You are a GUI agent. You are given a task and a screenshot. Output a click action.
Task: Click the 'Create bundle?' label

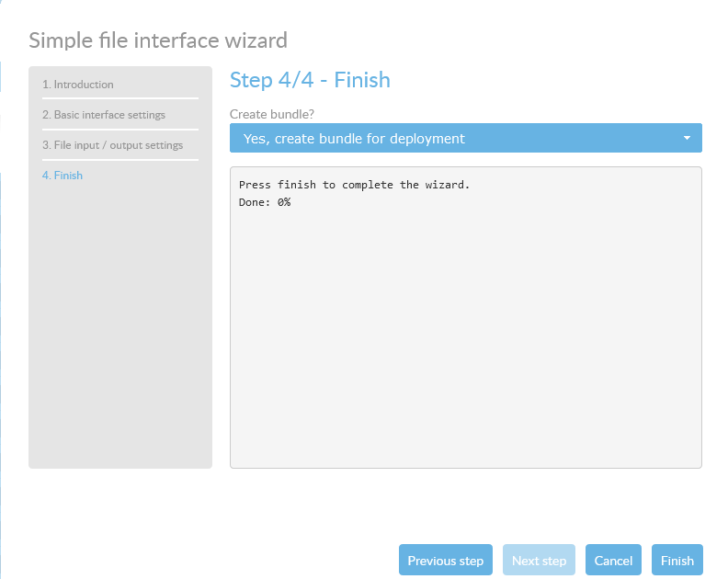click(x=272, y=114)
